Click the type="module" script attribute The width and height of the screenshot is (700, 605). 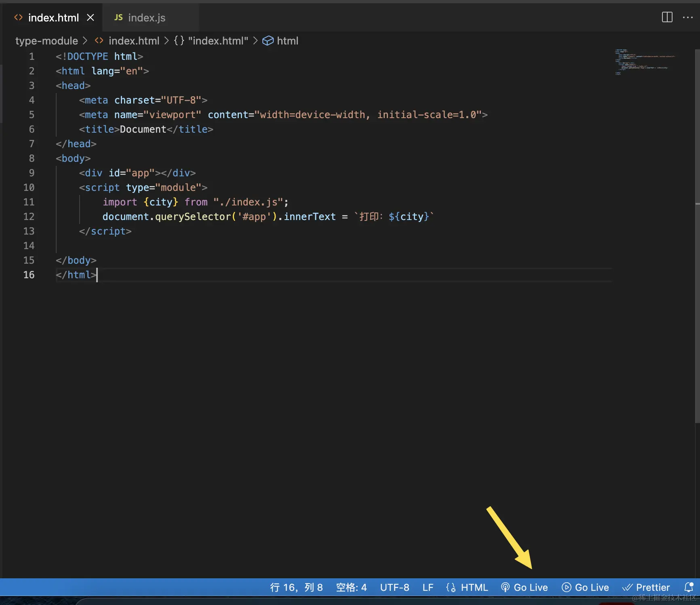pyautogui.click(x=164, y=187)
